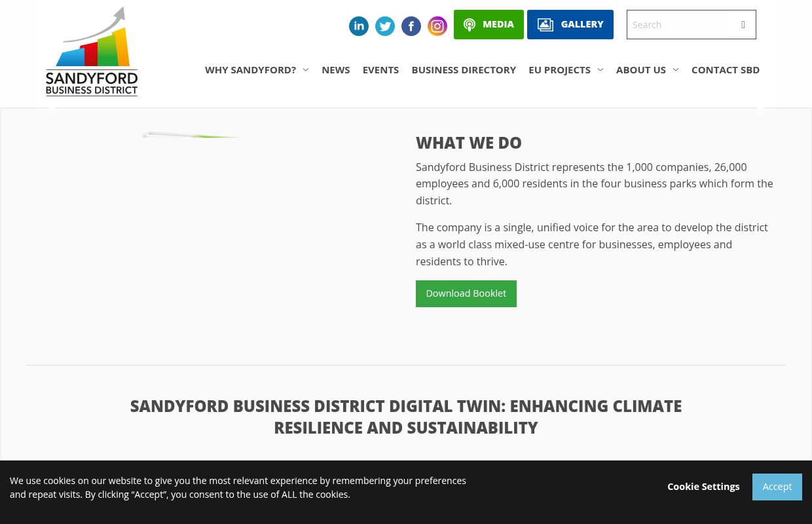Screen dimensions: 812x524
Task: Open the Twitter social icon
Action: 385,26
